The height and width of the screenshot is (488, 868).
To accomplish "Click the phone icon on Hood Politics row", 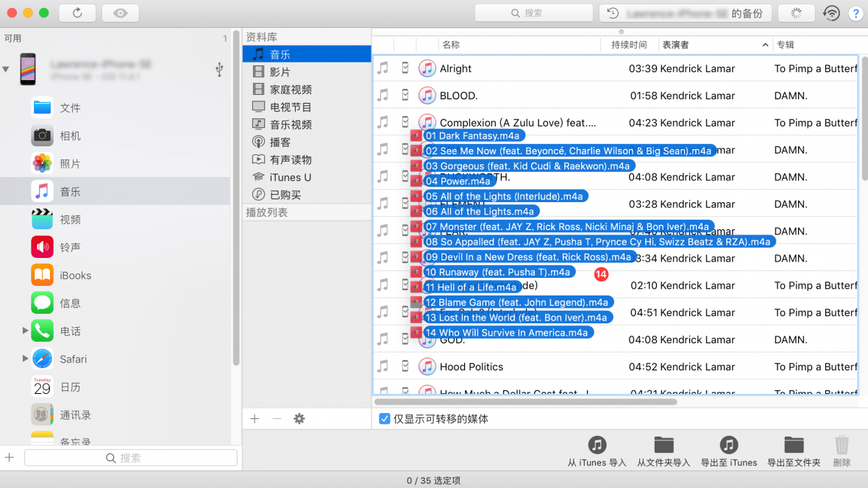I will [405, 366].
